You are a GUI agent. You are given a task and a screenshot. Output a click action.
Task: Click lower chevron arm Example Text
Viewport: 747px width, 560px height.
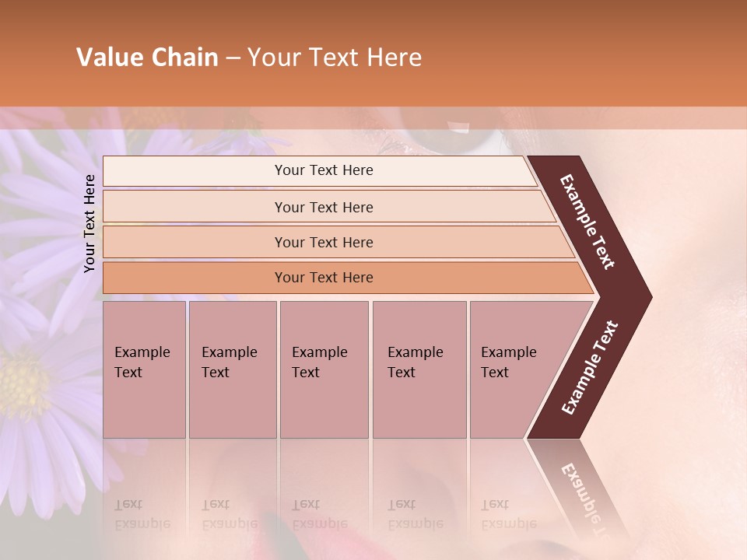click(x=589, y=368)
